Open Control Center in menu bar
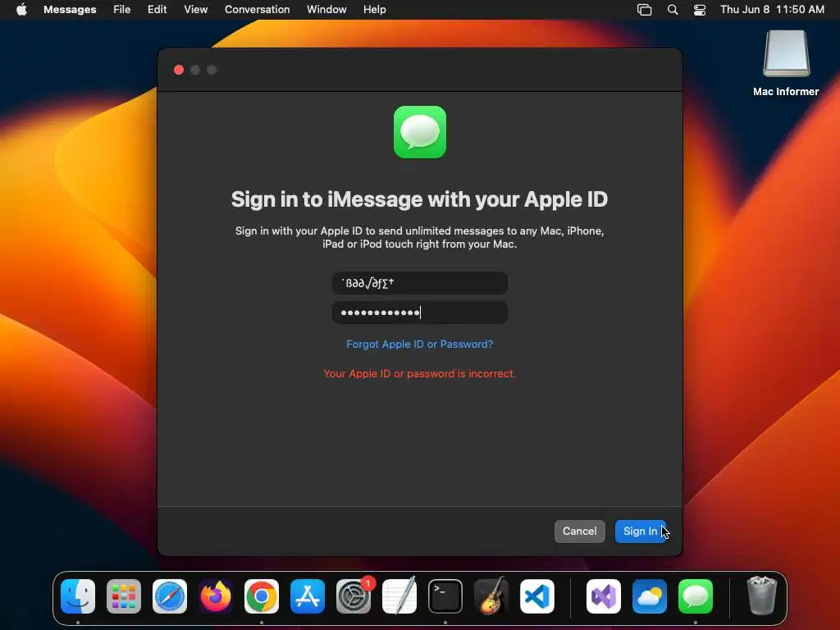Viewport: 840px width, 630px height. [x=700, y=10]
